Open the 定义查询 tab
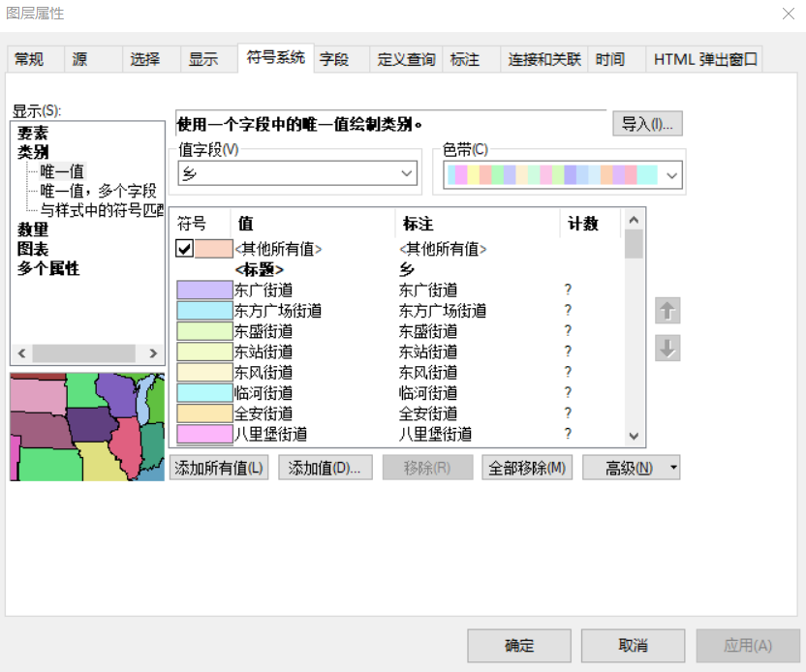Viewport: 806px width, 672px height. [406, 60]
